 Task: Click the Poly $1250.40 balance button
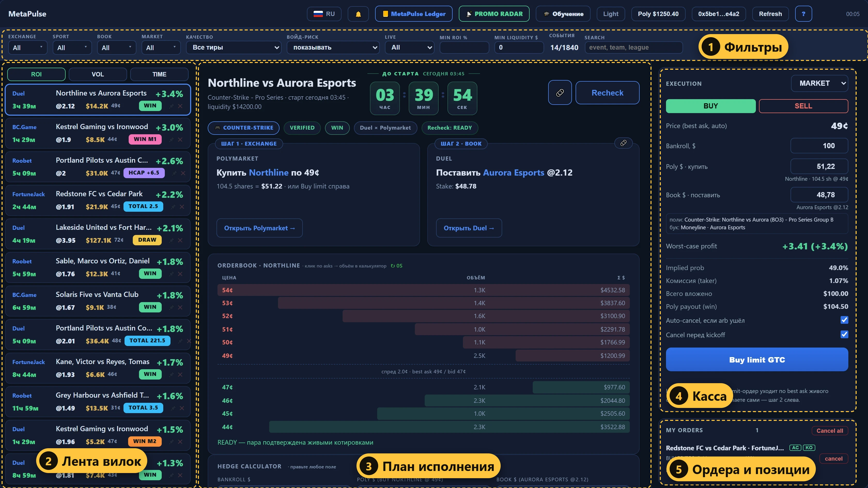658,14
